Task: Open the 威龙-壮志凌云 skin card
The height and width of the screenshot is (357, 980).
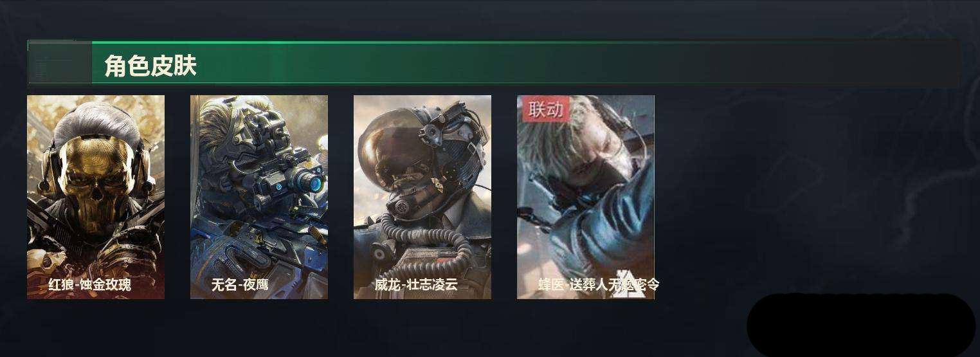Action: click(422, 197)
